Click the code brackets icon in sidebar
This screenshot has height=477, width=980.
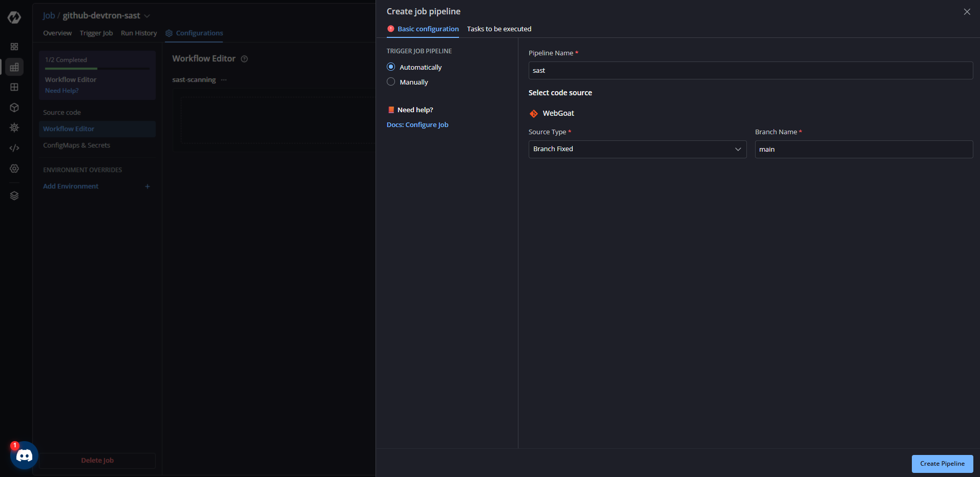(x=14, y=148)
